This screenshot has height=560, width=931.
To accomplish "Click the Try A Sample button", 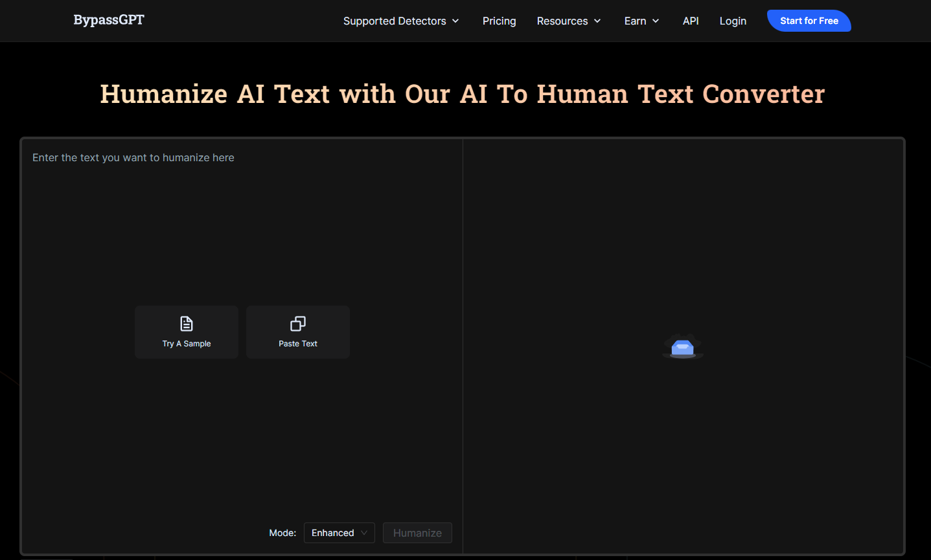I will pos(186,331).
